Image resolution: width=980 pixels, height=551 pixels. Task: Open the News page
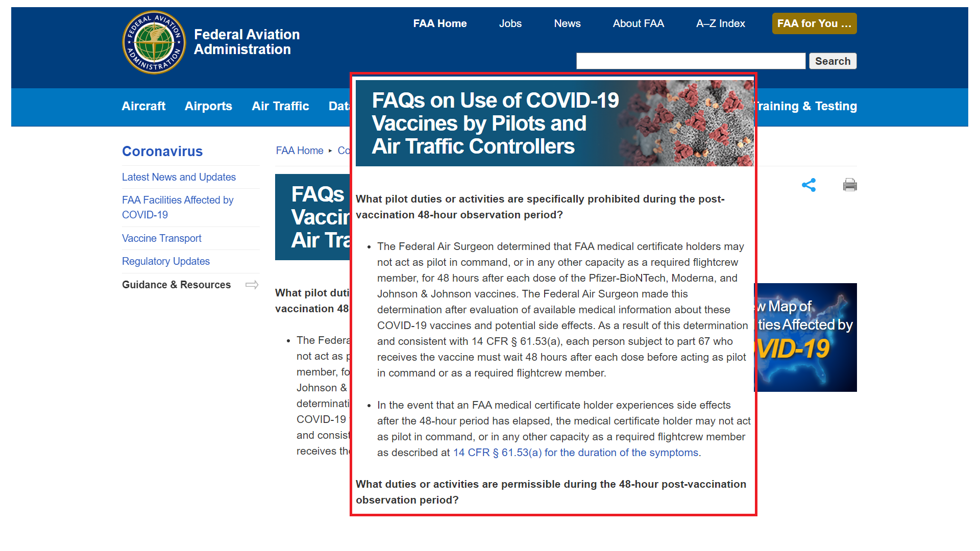[x=567, y=23]
